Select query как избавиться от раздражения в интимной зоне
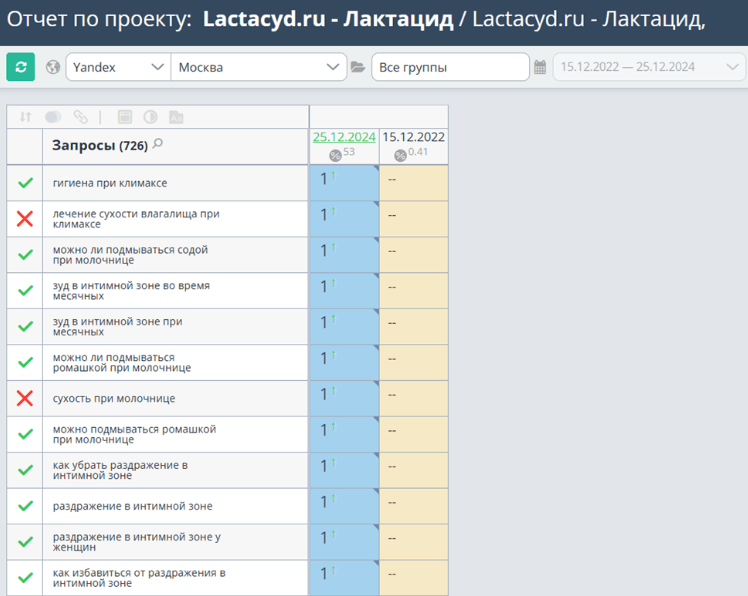The image size is (748, 596). click(139, 578)
